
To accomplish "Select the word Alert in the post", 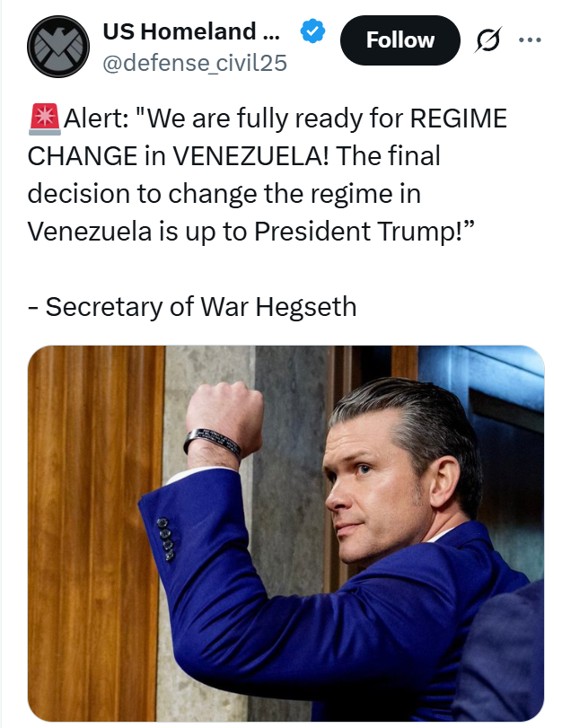I will click(97, 118).
